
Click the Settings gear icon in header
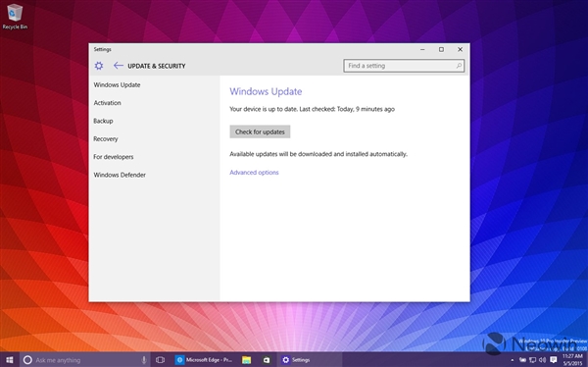pos(99,66)
